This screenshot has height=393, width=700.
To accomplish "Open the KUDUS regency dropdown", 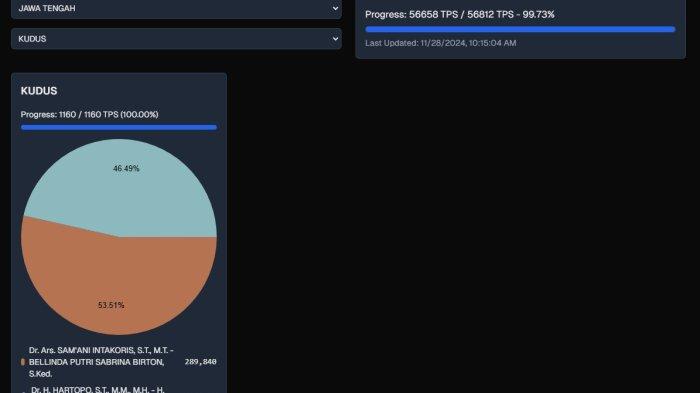I will 176,39.
